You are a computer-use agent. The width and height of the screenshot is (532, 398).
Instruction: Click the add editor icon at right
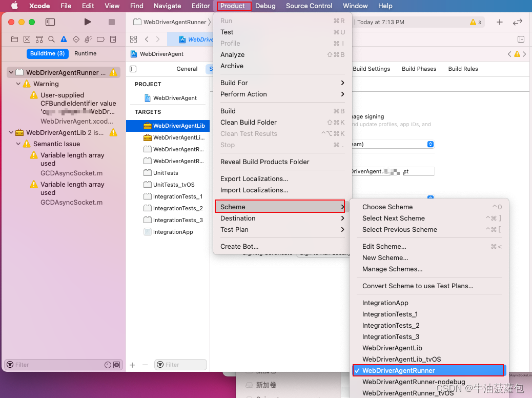click(x=521, y=39)
